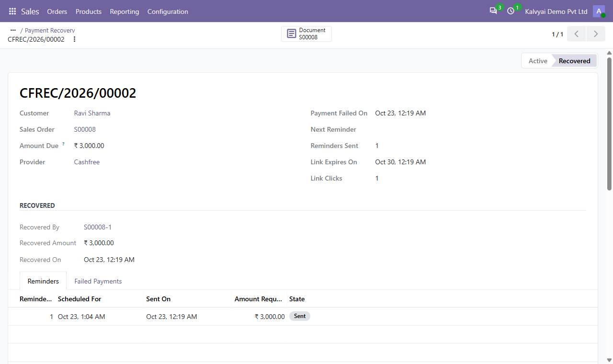This screenshot has height=364, width=613.
Task: Click Link Expires On Oct 30 value
Action: click(400, 162)
